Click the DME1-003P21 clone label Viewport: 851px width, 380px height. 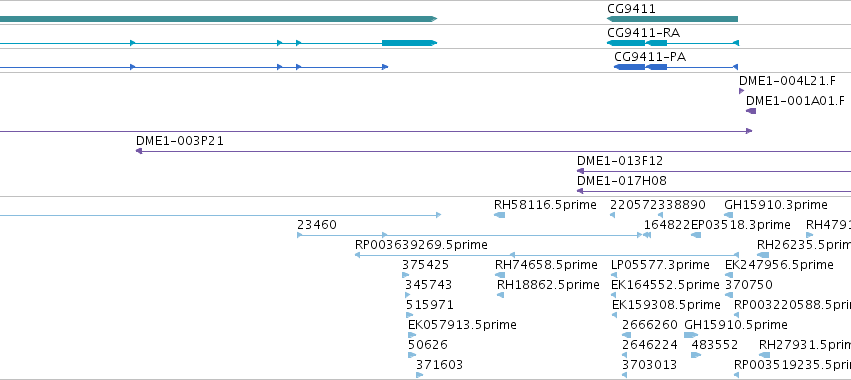click(180, 141)
